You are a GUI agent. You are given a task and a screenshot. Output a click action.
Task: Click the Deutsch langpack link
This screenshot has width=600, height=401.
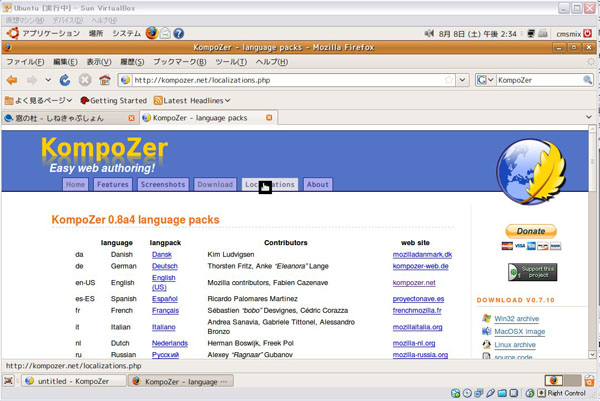[165, 266]
